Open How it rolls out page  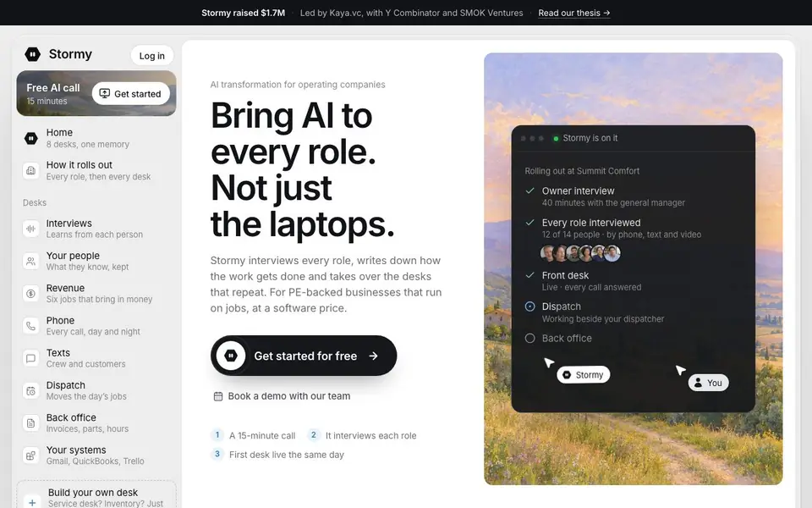(x=96, y=170)
